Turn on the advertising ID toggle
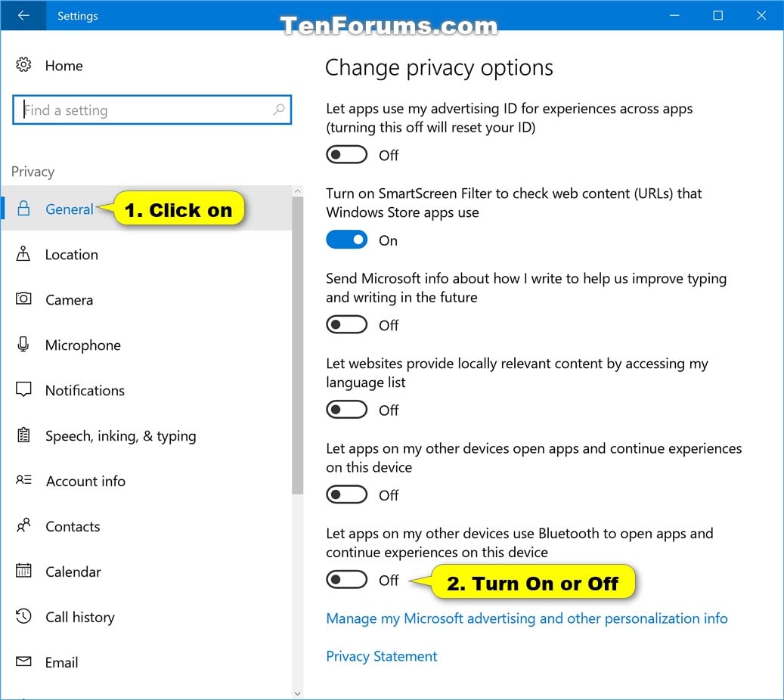Viewport: 784px width, 700px height. click(x=346, y=154)
